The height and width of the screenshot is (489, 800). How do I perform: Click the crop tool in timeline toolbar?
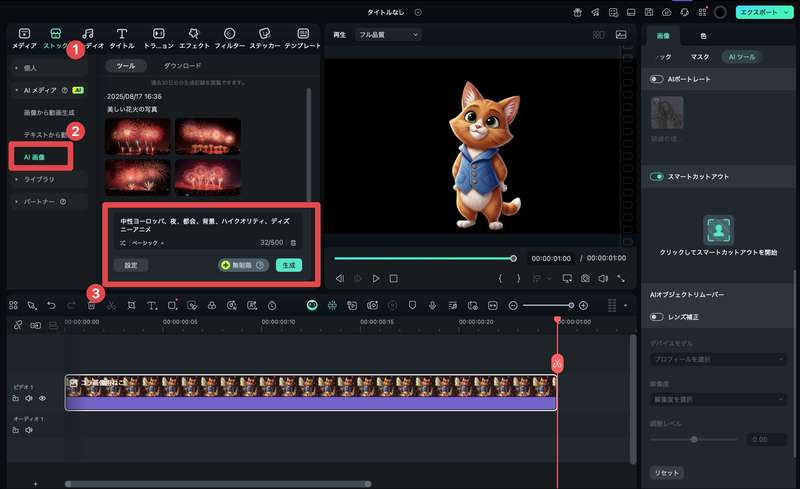click(131, 305)
